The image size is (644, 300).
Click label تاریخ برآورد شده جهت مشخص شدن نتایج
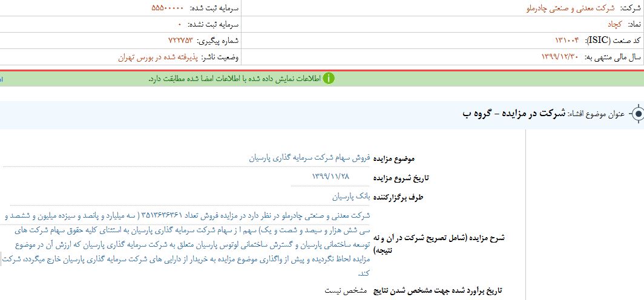[x=438, y=291]
